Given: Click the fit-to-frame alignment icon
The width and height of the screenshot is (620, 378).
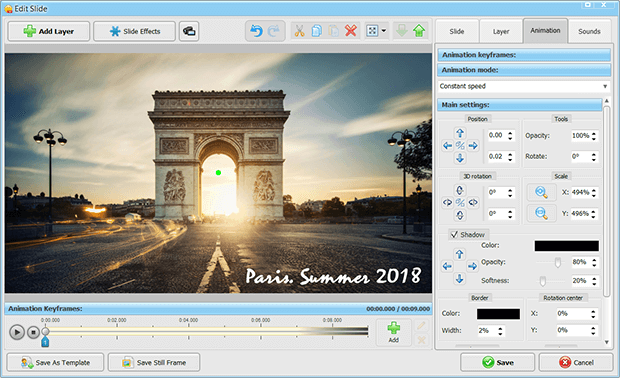Looking at the screenshot, I should 372,31.
